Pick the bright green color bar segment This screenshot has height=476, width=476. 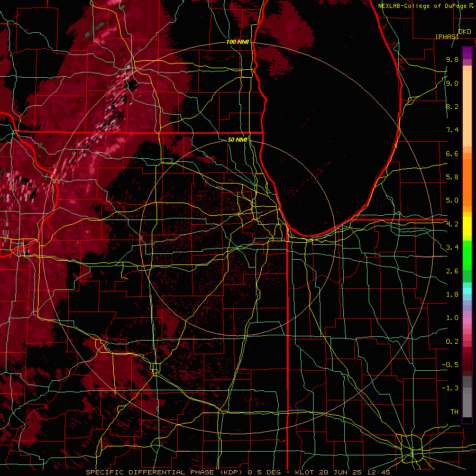[467, 255]
